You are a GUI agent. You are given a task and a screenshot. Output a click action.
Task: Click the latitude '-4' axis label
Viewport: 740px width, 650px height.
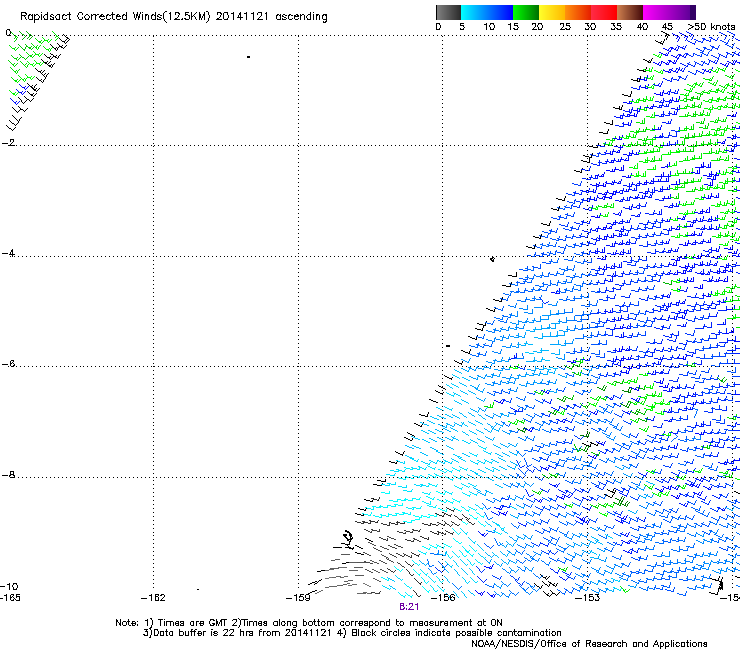[8, 253]
